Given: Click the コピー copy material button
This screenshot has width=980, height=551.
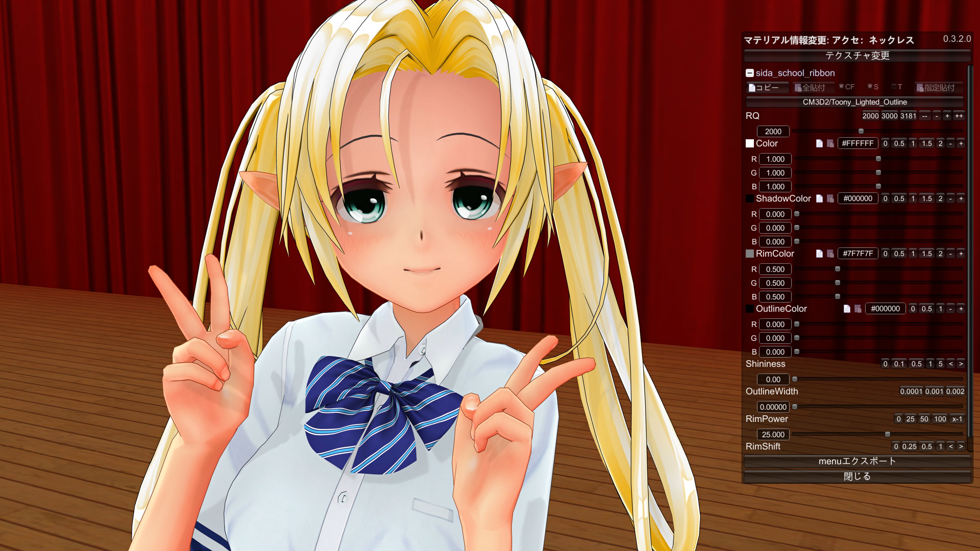Looking at the screenshot, I should 767,88.
